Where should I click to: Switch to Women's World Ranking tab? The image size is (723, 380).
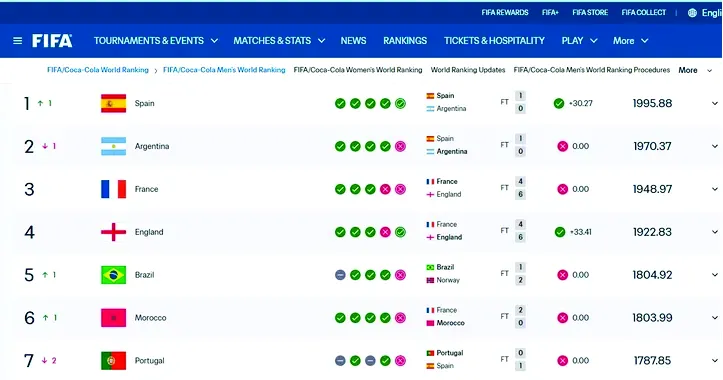pyautogui.click(x=358, y=70)
